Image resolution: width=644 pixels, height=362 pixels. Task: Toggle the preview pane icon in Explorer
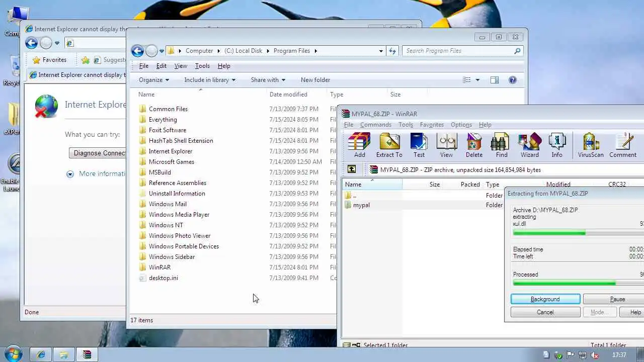click(495, 80)
